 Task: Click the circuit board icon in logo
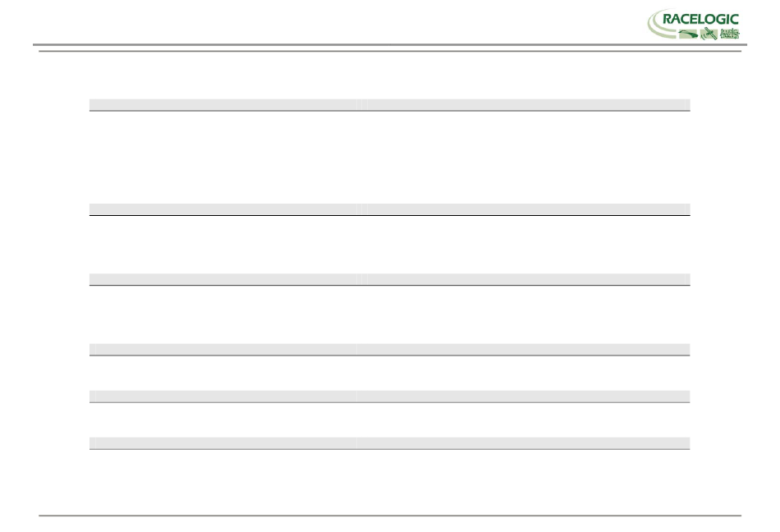click(x=730, y=34)
